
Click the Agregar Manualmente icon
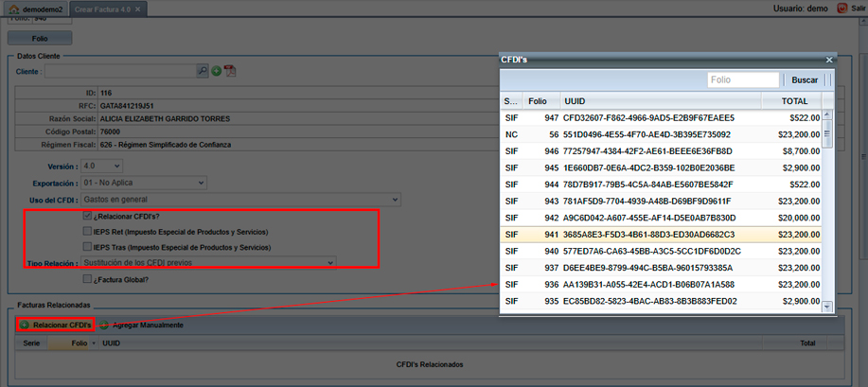[x=104, y=325]
